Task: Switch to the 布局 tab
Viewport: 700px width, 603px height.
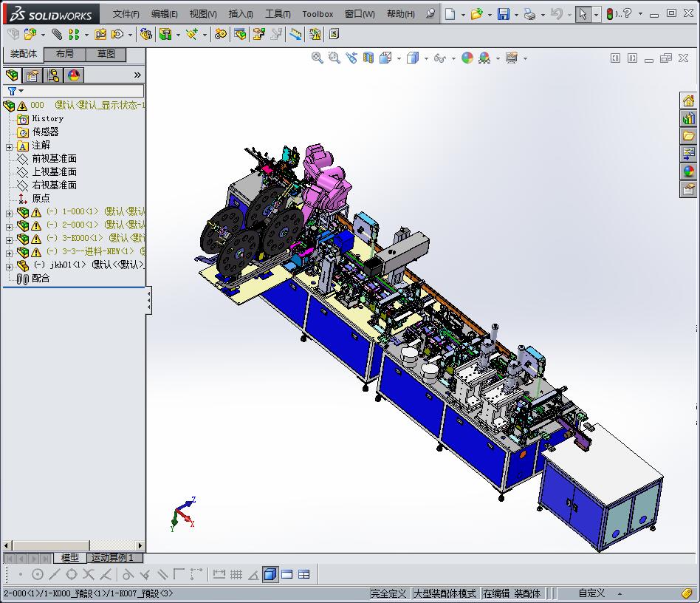Action: click(x=65, y=54)
